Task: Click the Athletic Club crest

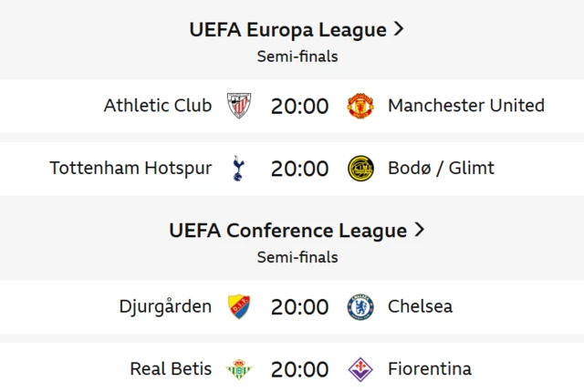Action: (239, 106)
